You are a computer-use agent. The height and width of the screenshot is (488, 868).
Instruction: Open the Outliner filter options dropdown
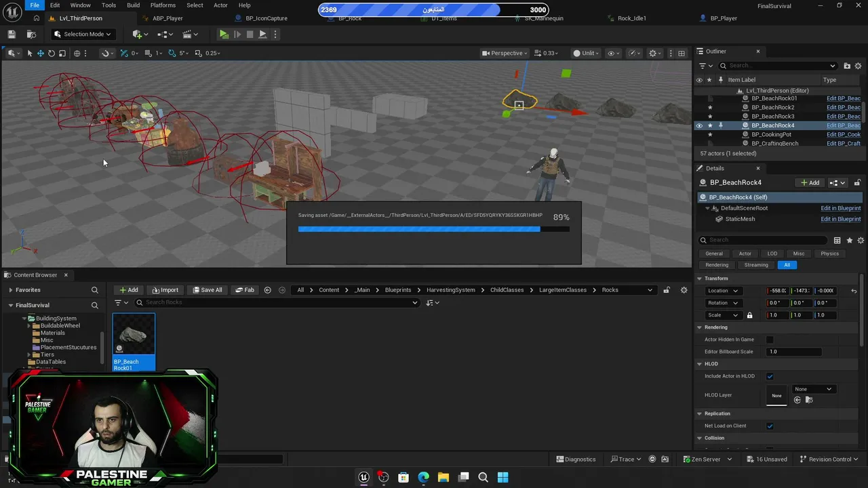[x=705, y=66]
